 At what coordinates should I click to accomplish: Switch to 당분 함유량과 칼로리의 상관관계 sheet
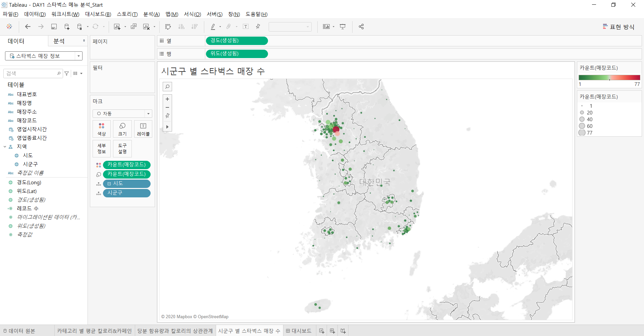pos(175,331)
